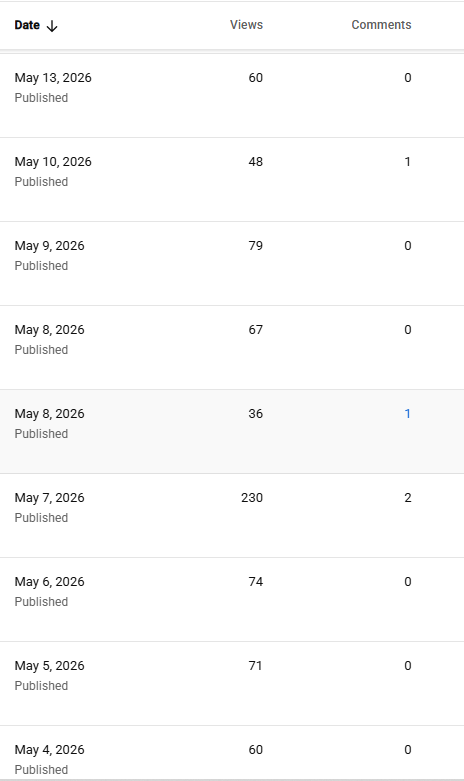Click the May 9, 2026 date
This screenshot has width=464, height=781.
coord(49,246)
